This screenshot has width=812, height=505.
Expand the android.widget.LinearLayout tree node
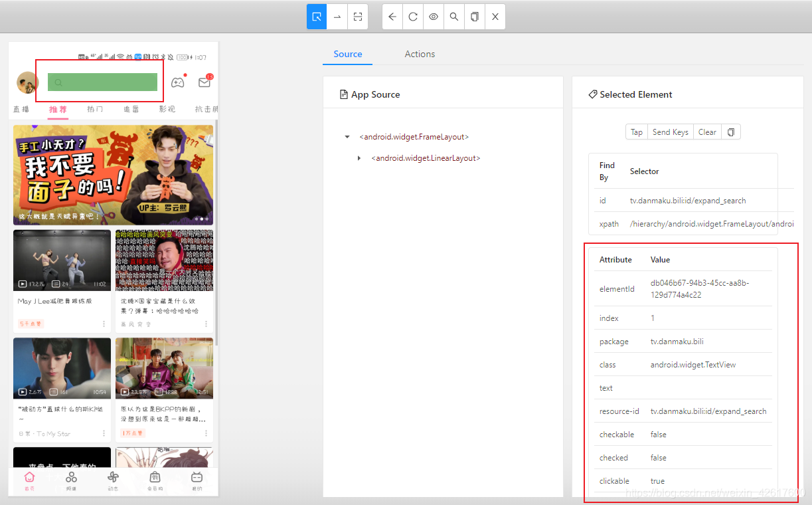[359, 158]
